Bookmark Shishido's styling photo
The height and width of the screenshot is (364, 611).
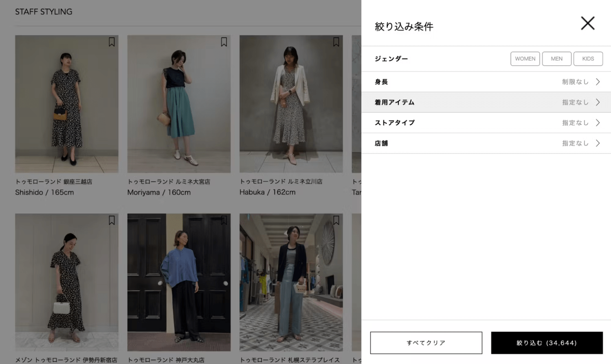112,42
